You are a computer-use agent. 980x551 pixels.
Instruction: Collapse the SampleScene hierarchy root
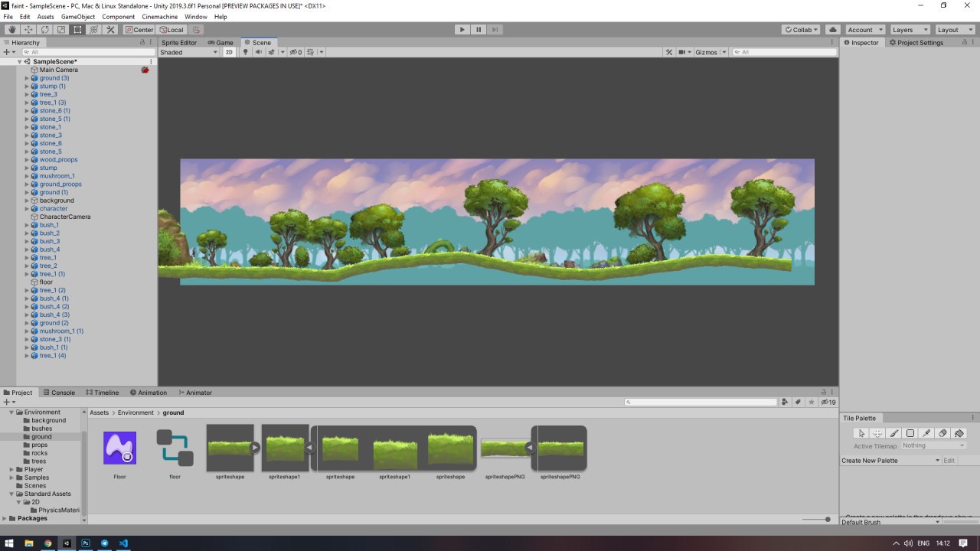(20, 61)
